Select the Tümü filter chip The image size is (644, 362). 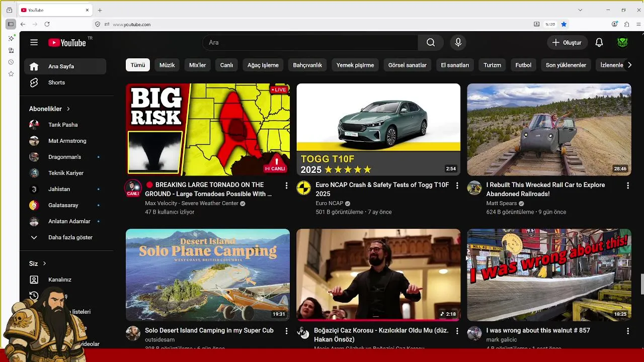pos(138,65)
